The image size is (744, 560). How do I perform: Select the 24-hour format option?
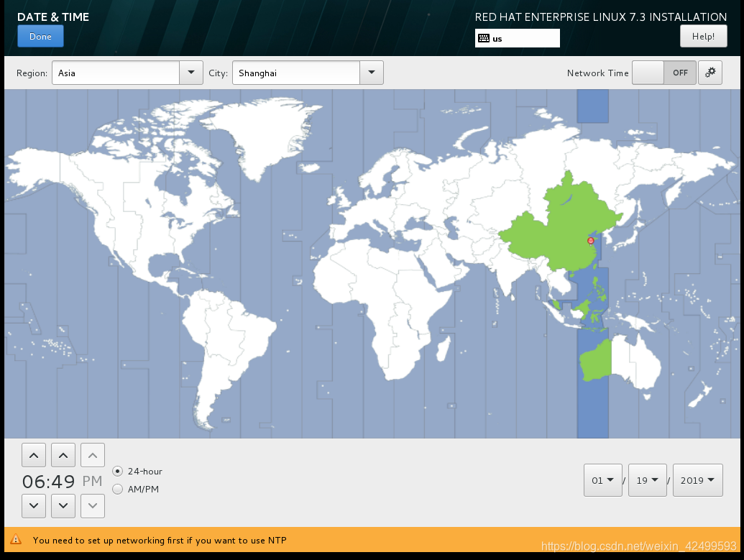coord(137,472)
